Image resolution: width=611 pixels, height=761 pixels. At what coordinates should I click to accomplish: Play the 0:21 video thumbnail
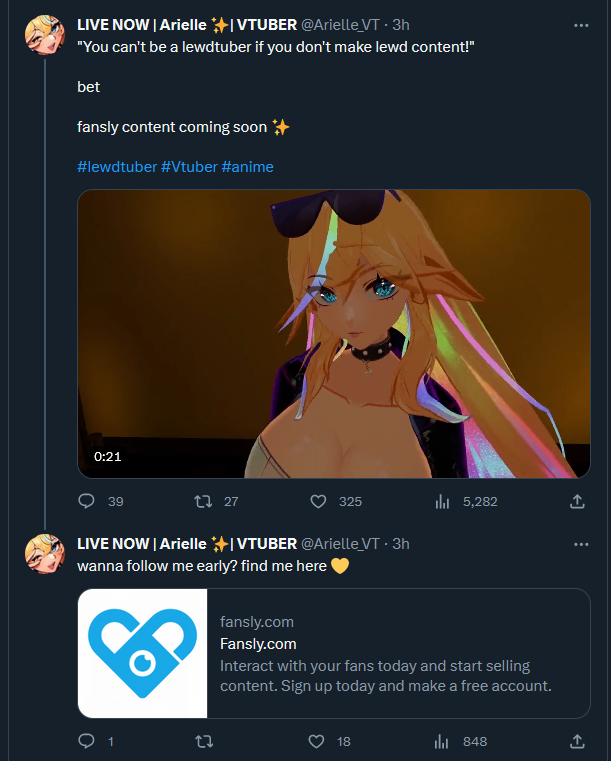tap(334, 333)
